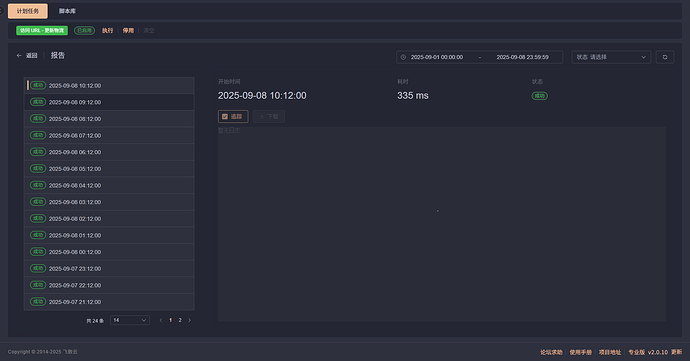Go to the next page with the right chevron
690x361 pixels.
tap(190, 320)
